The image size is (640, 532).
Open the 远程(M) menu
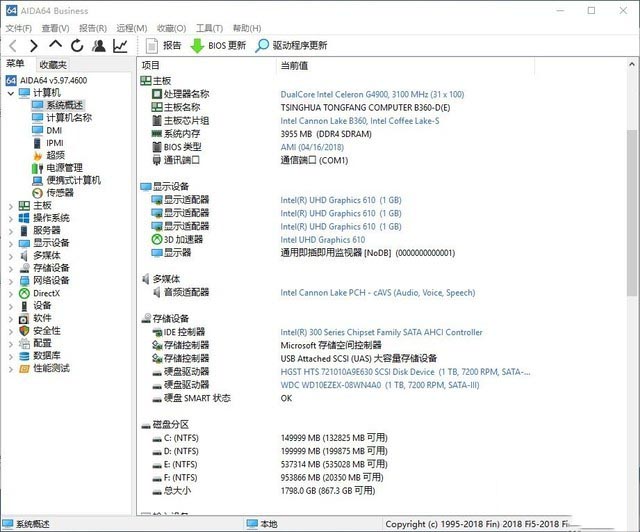(131, 28)
